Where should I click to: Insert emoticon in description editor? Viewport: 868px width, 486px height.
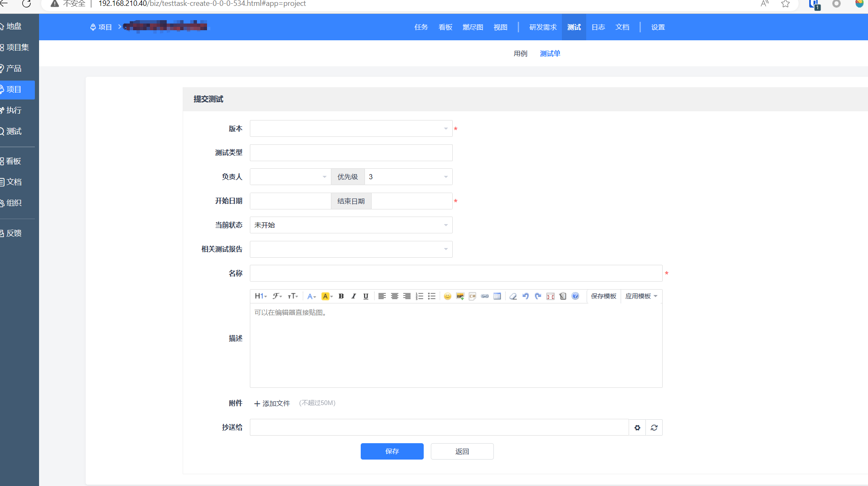(448, 296)
